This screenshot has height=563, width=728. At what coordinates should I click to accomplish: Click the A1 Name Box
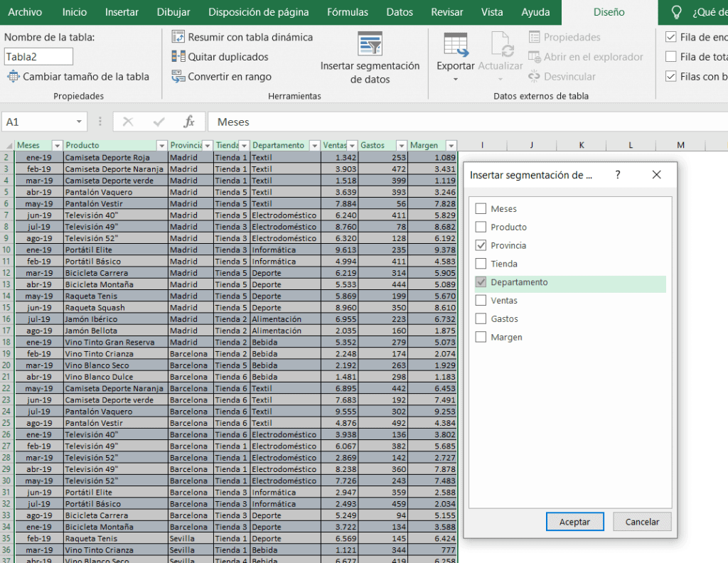click(x=37, y=122)
